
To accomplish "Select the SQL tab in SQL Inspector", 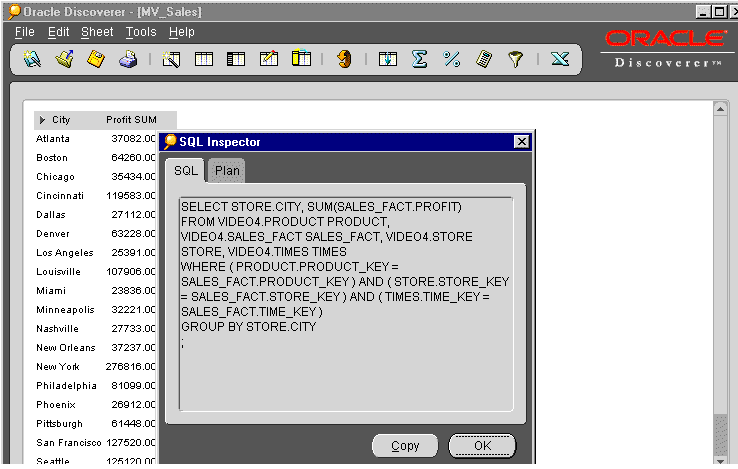I will 186,171.
